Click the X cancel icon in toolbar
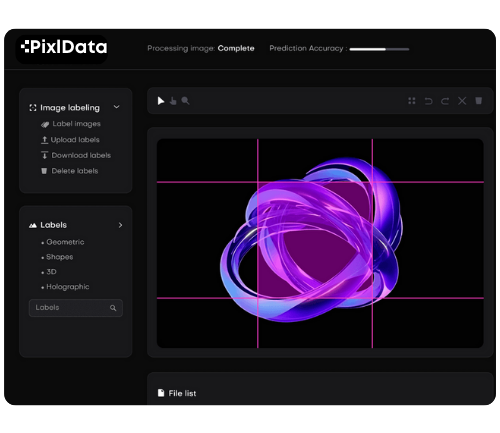The height and width of the screenshot is (433, 500). pyautogui.click(x=462, y=101)
